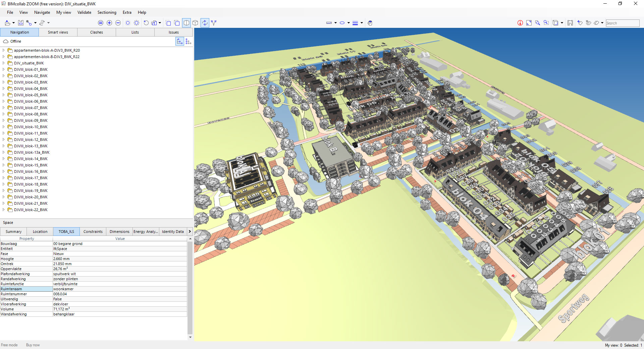
Task: Click the plus (add to view) icon
Action: tap(109, 23)
